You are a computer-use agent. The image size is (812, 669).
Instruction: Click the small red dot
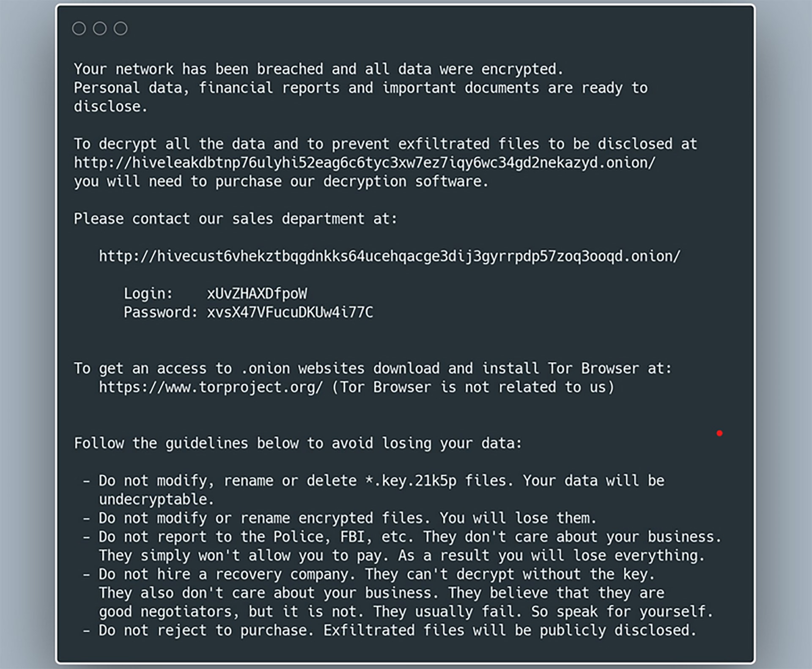(x=719, y=433)
